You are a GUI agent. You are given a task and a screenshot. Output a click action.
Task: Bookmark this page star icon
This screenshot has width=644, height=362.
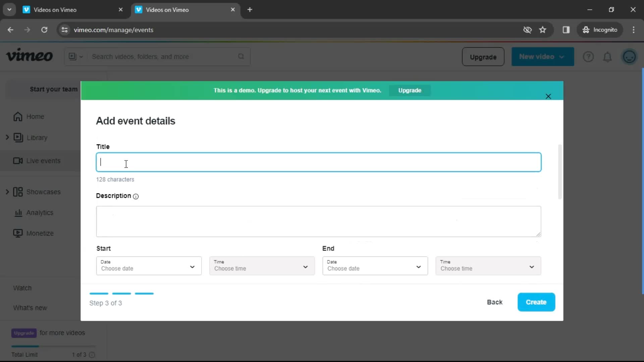(x=543, y=30)
